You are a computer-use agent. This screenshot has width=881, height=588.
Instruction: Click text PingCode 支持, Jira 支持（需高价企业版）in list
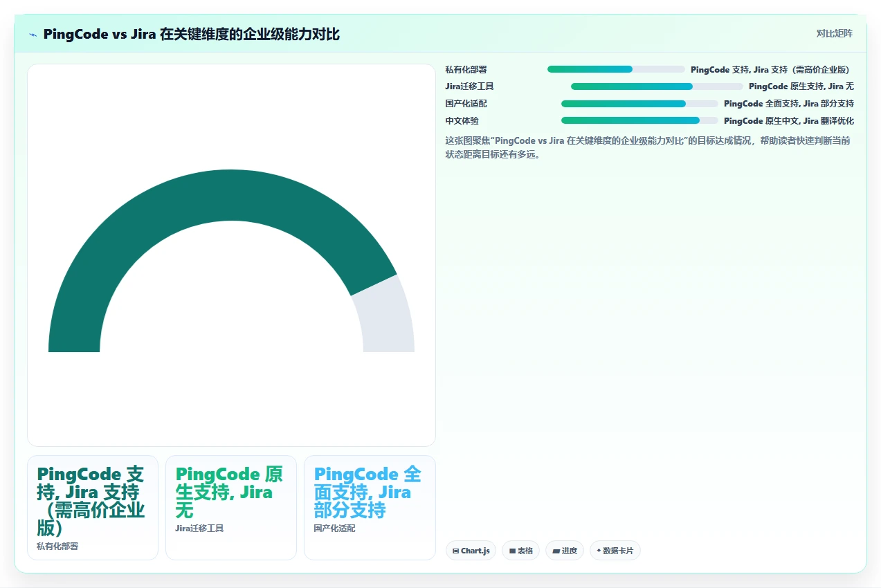[x=772, y=69]
